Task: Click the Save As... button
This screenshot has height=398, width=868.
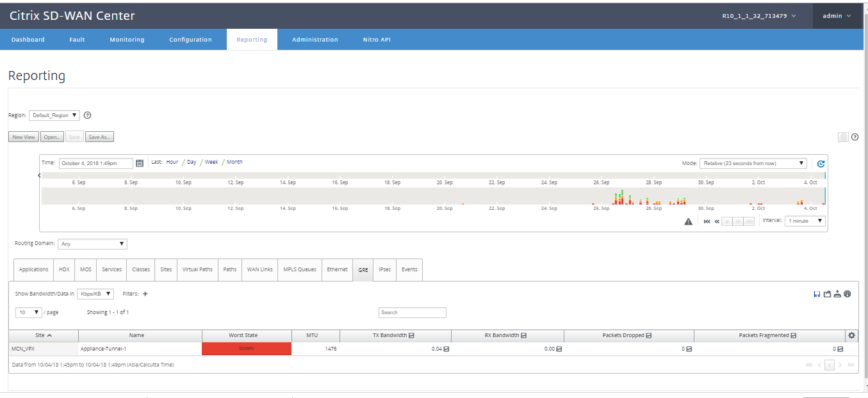Action: (x=99, y=137)
